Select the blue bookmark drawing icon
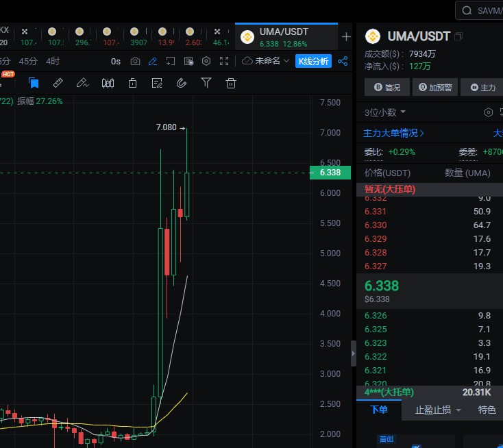503x448 pixels. pos(34,83)
